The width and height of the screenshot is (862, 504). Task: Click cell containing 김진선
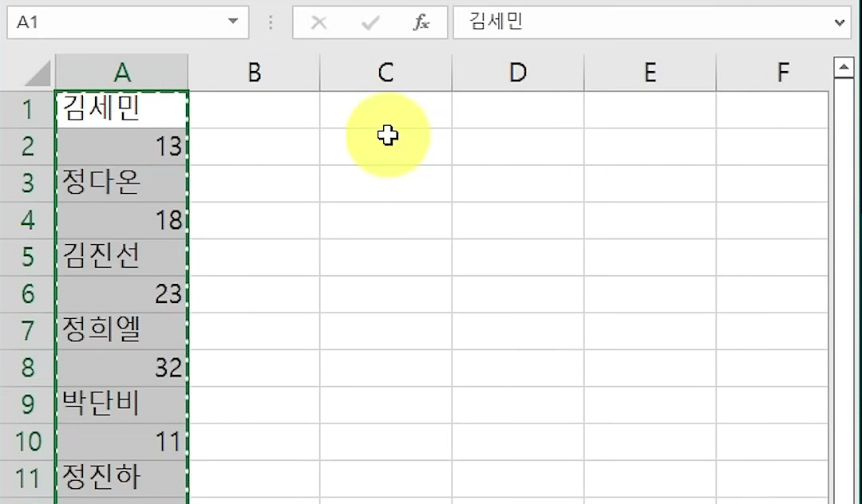(122, 257)
